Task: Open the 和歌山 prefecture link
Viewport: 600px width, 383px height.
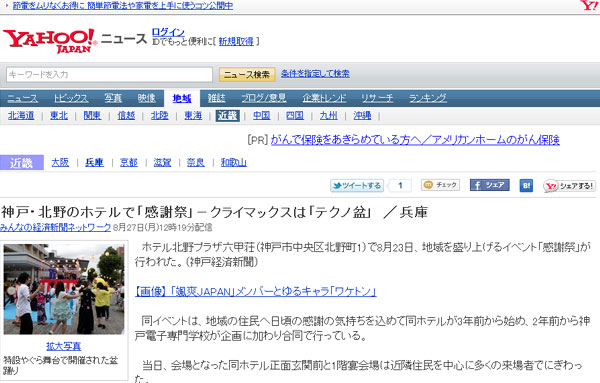Action: coord(234,163)
